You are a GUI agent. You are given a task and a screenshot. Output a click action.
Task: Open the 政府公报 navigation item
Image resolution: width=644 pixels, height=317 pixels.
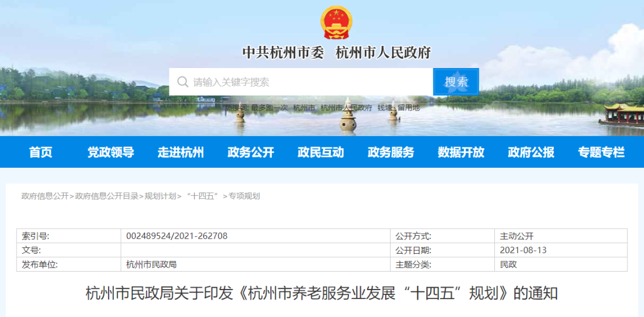point(531,152)
